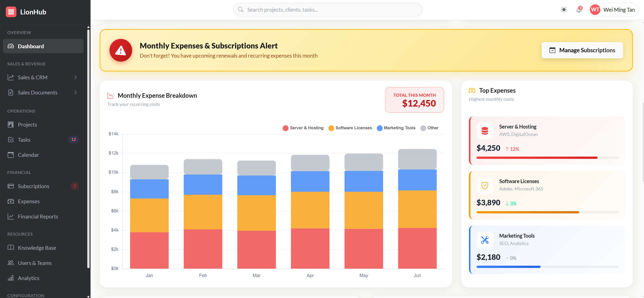Collapse the Software Licenses legend entry
This screenshot has width=644, height=298.
(350, 128)
